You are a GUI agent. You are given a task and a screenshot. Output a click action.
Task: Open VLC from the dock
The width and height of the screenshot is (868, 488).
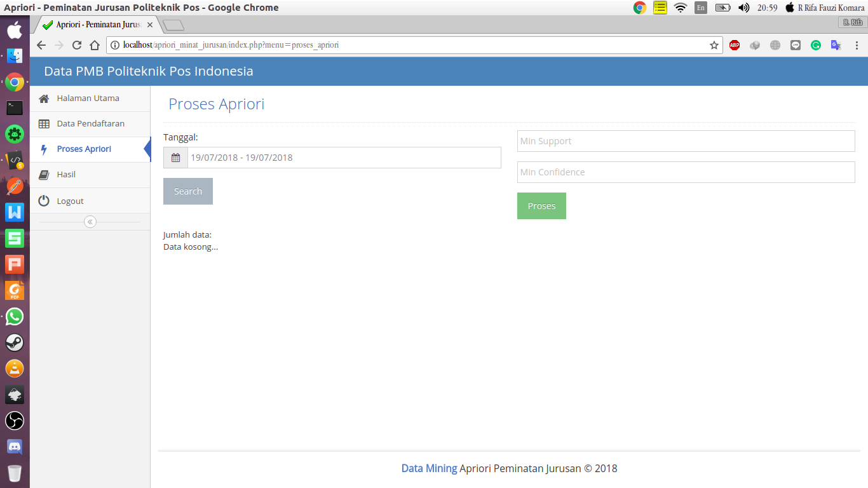(x=15, y=369)
